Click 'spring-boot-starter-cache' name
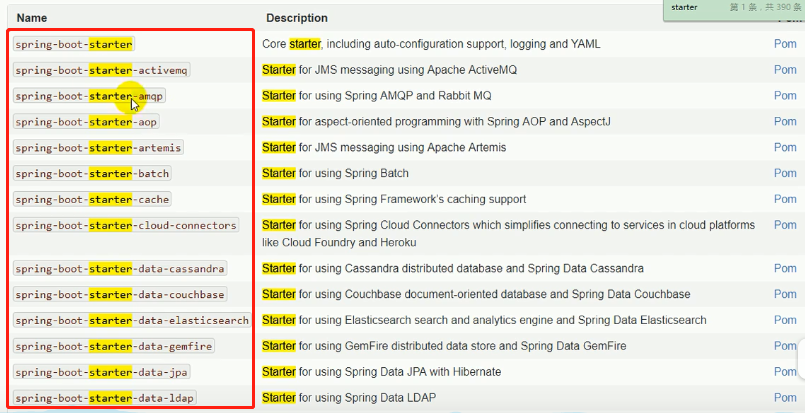The width and height of the screenshot is (805, 413). point(92,199)
